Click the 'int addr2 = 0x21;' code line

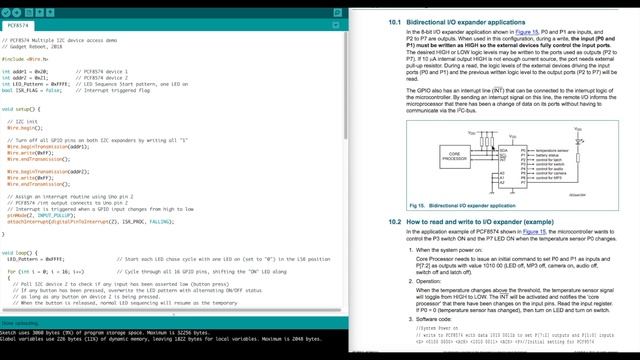coord(24,78)
